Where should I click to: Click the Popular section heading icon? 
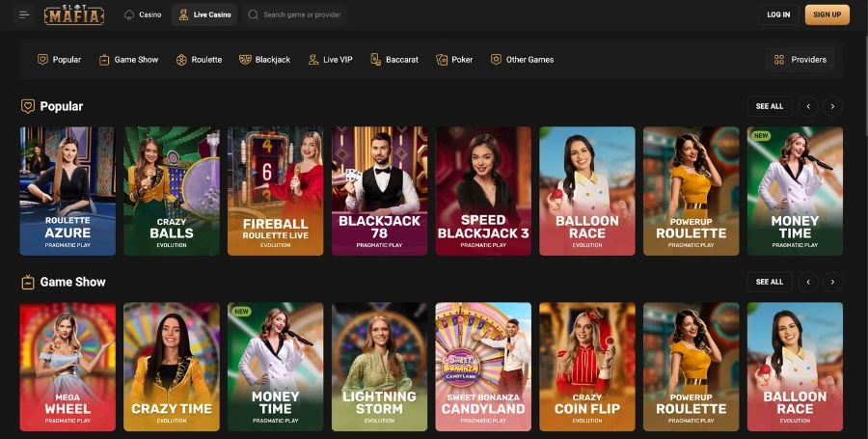28,106
